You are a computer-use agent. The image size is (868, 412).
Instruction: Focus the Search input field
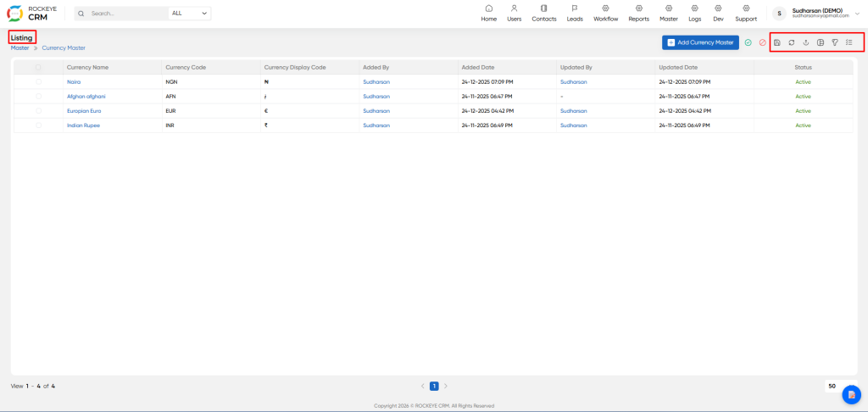[x=127, y=14]
